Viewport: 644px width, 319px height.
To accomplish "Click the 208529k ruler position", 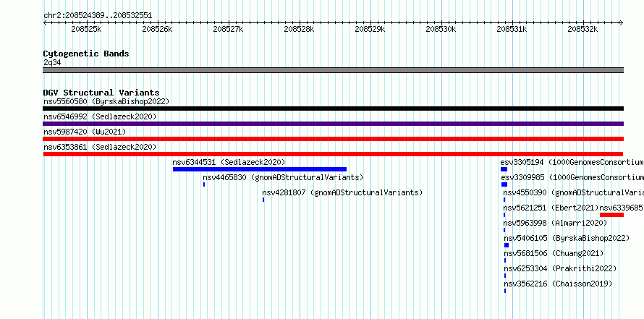I will point(370,29).
